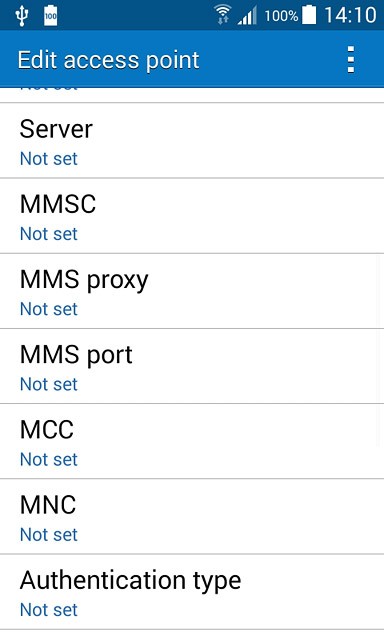The width and height of the screenshot is (384, 640).
Task: Open the three-dot overflow menu
Action: pyautogui.click(x=351, y=60)
